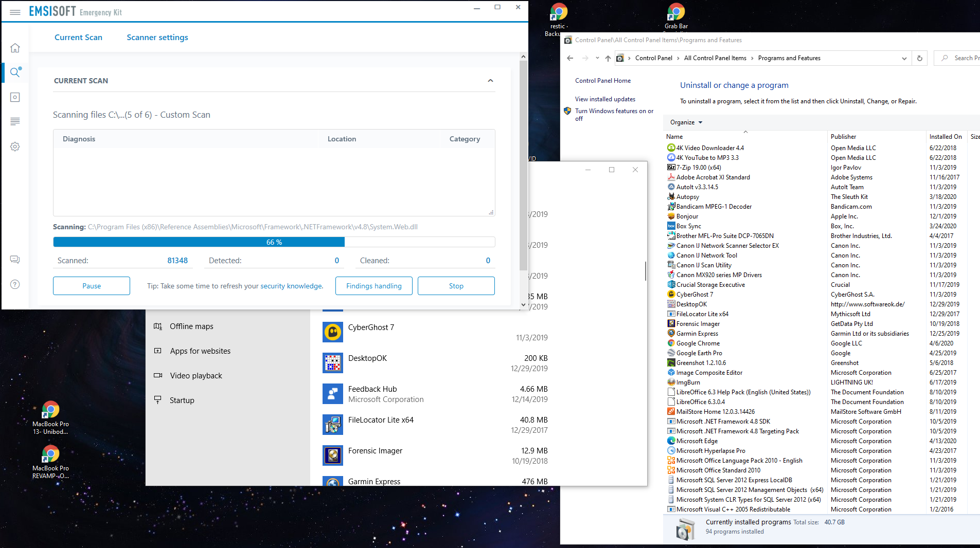
Task: Select Garmin Express in programs list
Action: click(x=697, y=334)
